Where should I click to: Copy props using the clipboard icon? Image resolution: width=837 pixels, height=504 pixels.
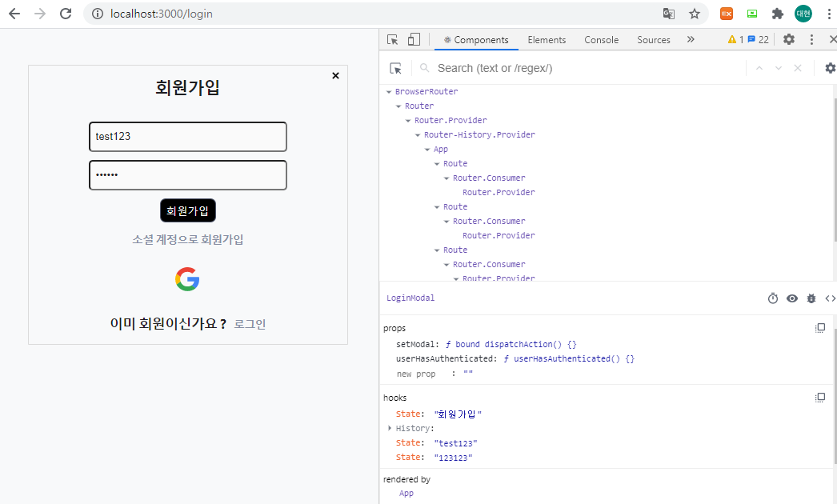[819, 327]
